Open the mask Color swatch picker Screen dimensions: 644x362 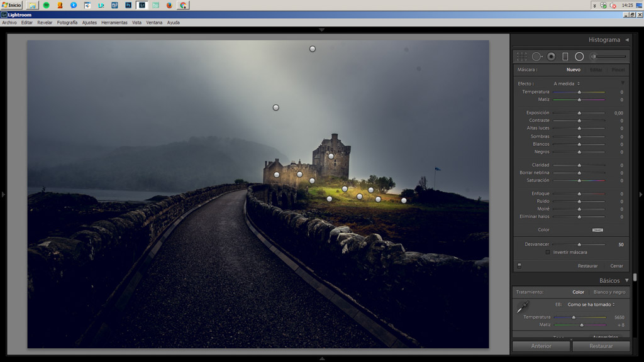point(597,230)
